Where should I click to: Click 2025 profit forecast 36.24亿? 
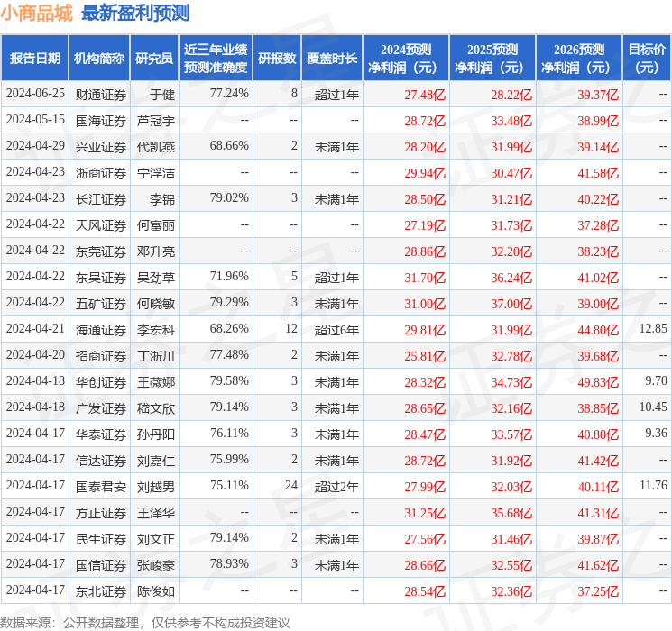click(511, 278)
